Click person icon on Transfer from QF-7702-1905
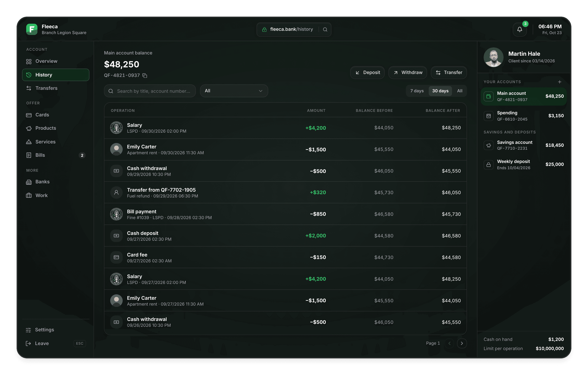This screenshot has width=588, height=375. coord(116,192)
